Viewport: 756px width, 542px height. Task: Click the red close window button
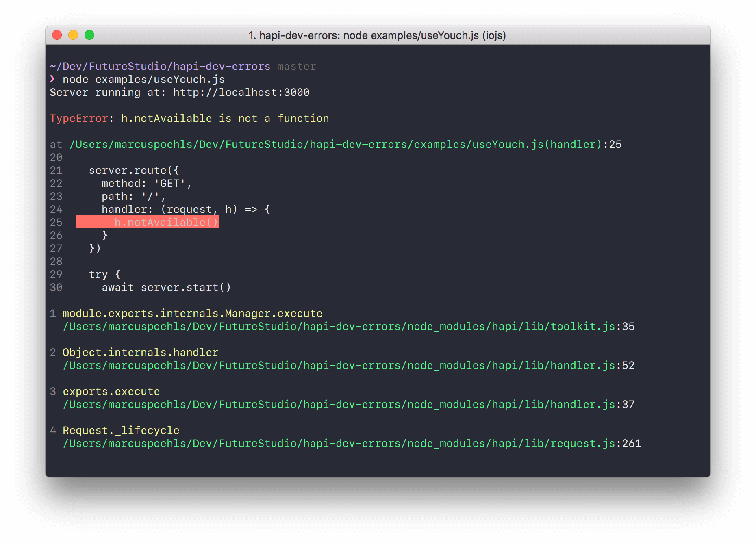click(x=57, y=35)
